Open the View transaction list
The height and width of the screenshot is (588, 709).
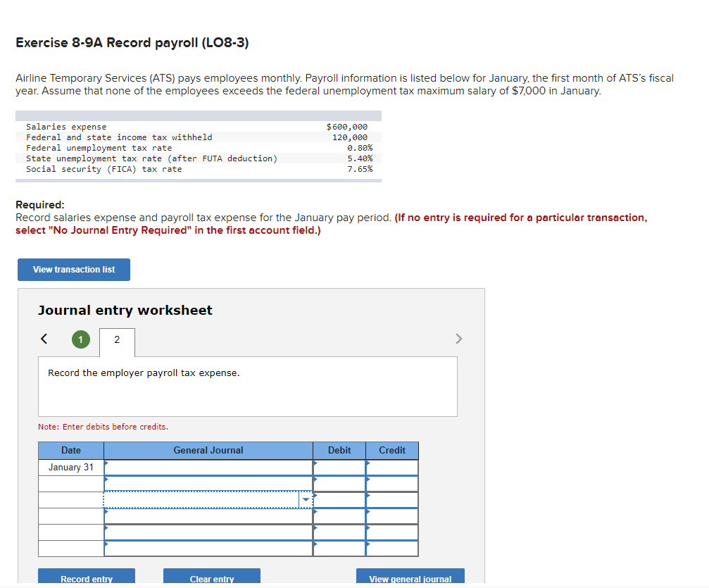click(x=73, y=270)
